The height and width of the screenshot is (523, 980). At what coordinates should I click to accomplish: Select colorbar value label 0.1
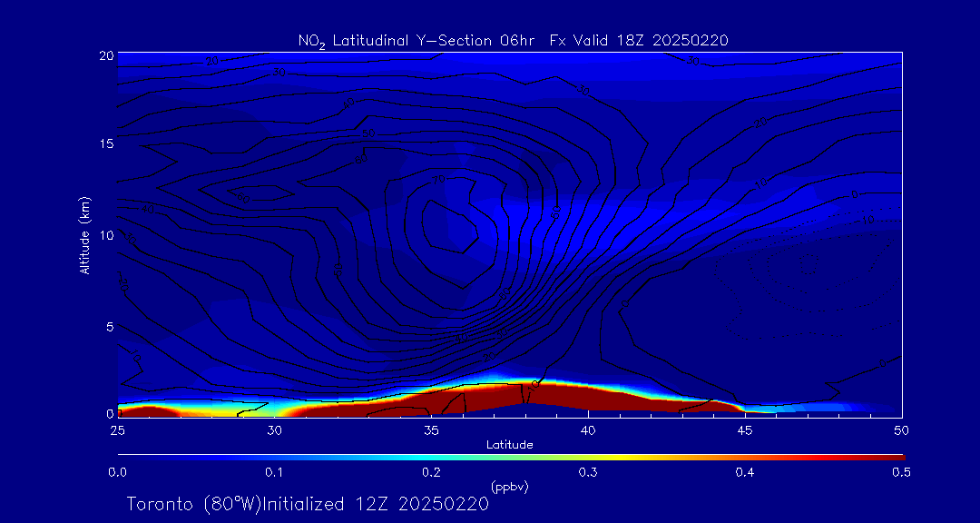[x=274, y=473]
